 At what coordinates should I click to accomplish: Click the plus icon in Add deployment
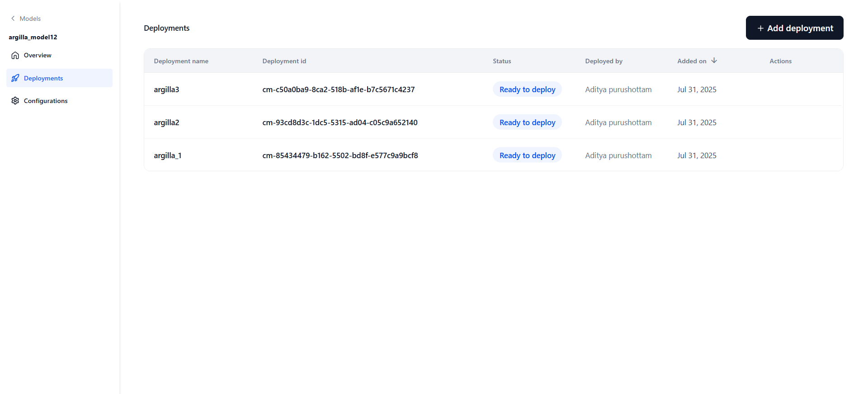pos(760,28)
